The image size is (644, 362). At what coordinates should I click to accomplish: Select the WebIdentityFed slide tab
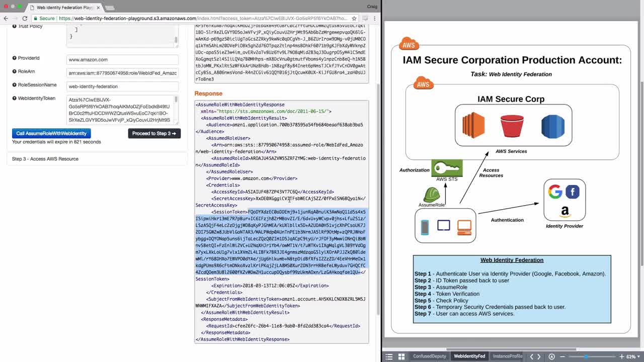[x=469, y=356]
